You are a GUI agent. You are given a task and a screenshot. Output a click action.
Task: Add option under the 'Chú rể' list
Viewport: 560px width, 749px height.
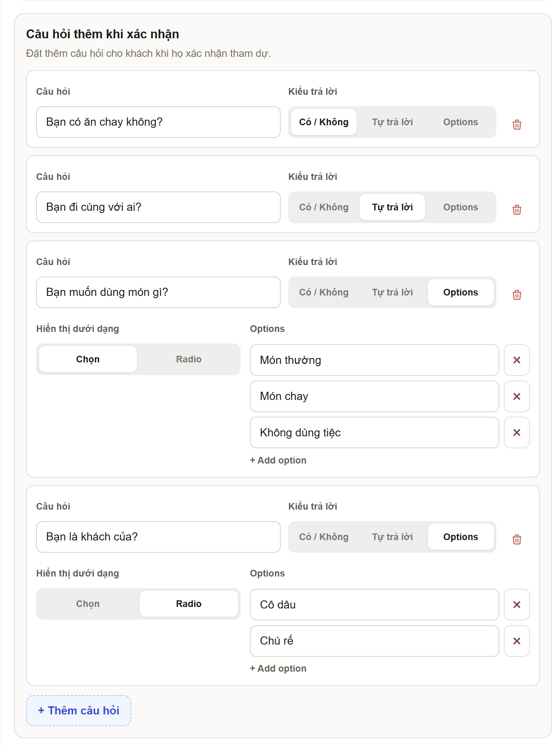click(x=278, y=668)
